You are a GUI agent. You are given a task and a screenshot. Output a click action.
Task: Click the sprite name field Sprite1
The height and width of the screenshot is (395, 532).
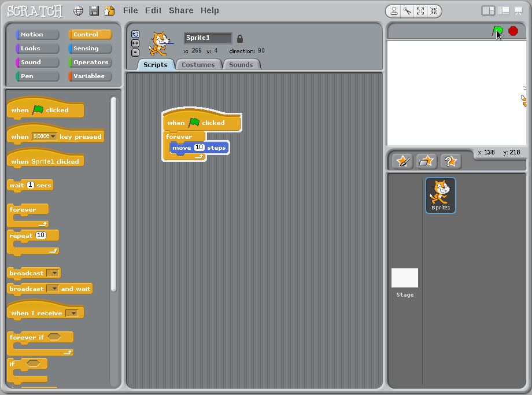tap(208, 38)
